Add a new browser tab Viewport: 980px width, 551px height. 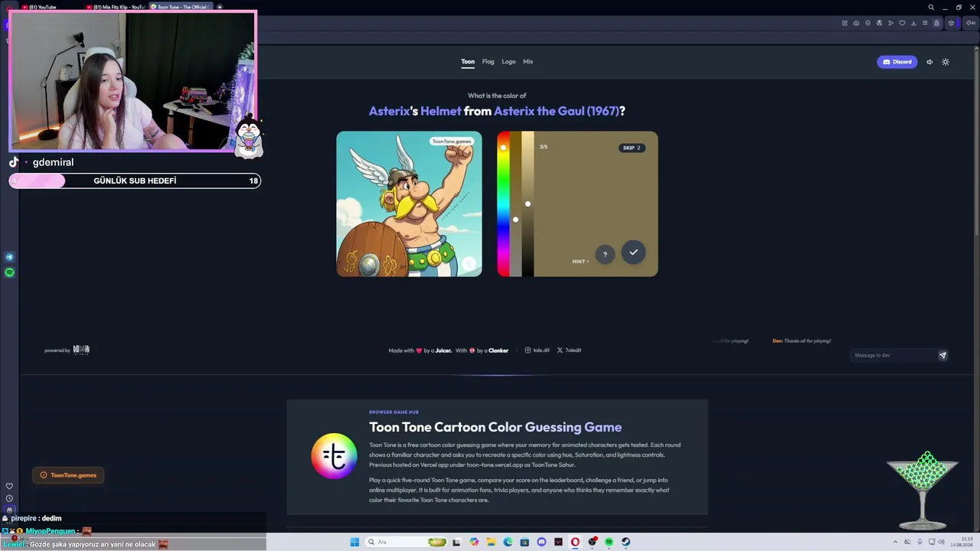pos(220,7)
